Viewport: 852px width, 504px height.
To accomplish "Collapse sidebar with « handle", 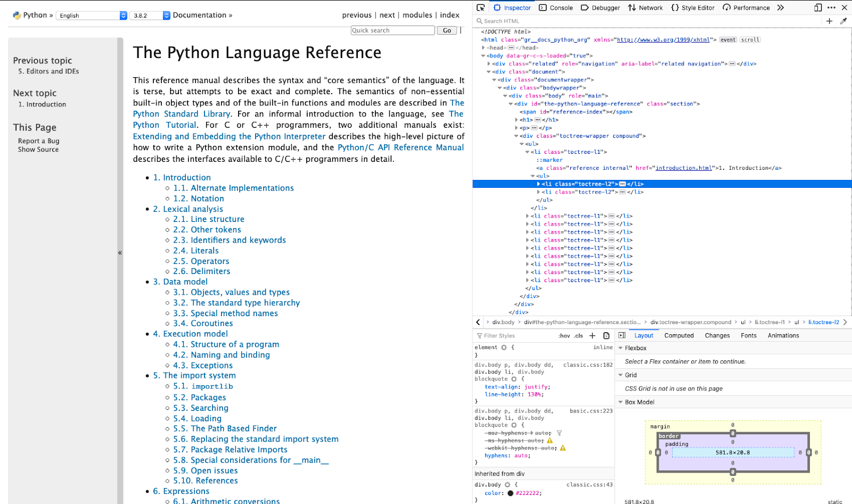I will point(120,253).
